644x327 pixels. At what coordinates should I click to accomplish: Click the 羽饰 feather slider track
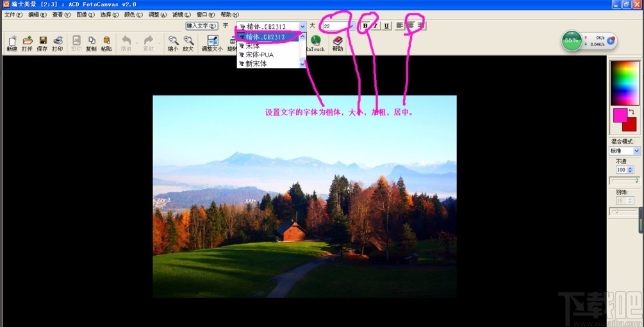click(x=624, y=212)
